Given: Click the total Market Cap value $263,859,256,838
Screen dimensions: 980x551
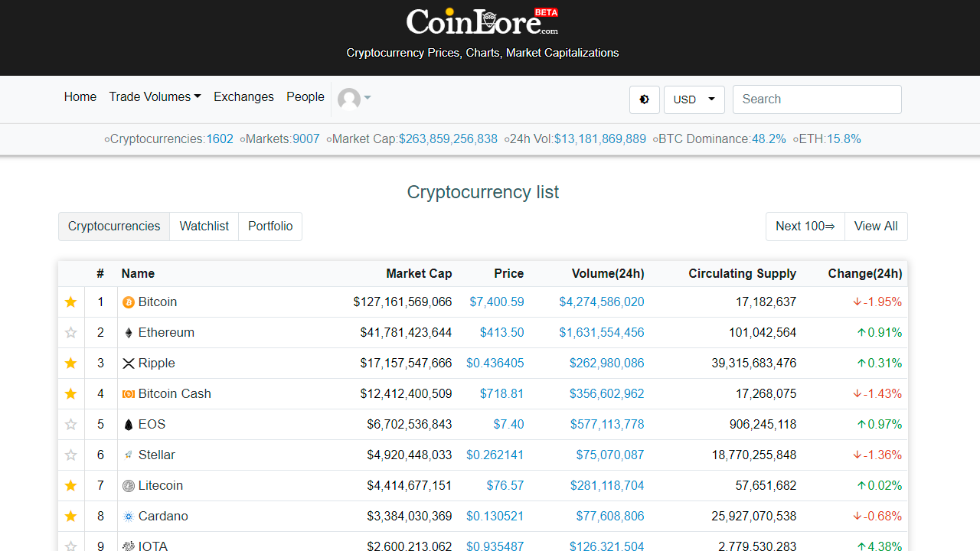Looking at the screenshot, I should coord(448,139).
